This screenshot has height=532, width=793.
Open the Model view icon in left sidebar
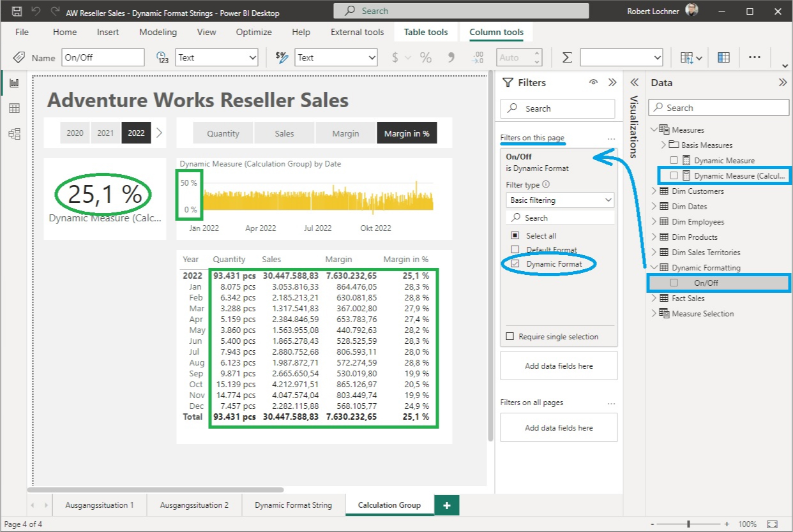pos(14,134)
